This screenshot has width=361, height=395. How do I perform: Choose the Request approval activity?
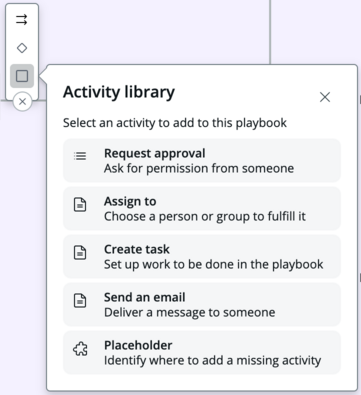point(202,161)
